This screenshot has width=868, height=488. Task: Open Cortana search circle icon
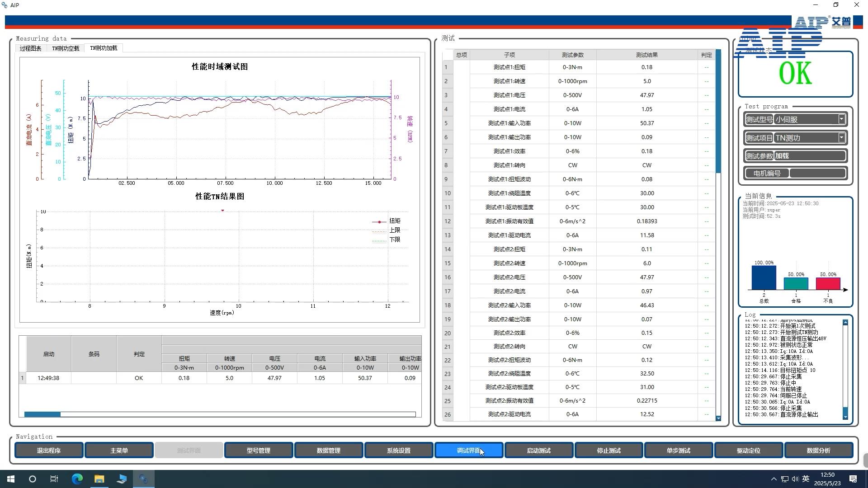pyautogui.click(x=33, y=479)
